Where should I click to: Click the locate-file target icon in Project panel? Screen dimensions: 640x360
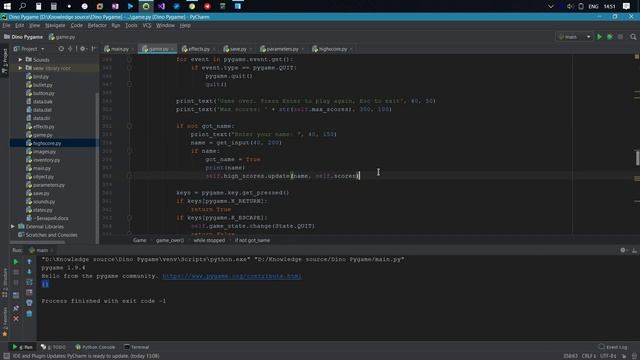(61, 49)
